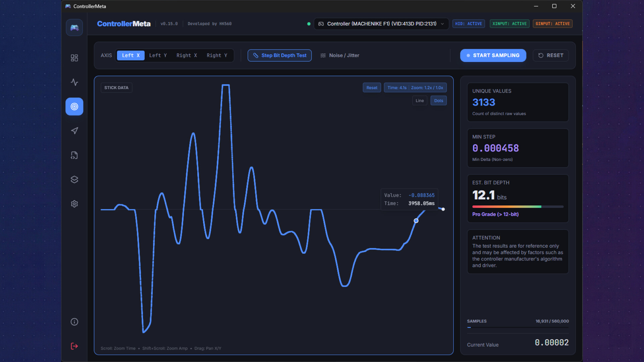Open the code file sidebar icon
Screen dimensions: 644x362
pyautogui.click(x=74, y=155)
